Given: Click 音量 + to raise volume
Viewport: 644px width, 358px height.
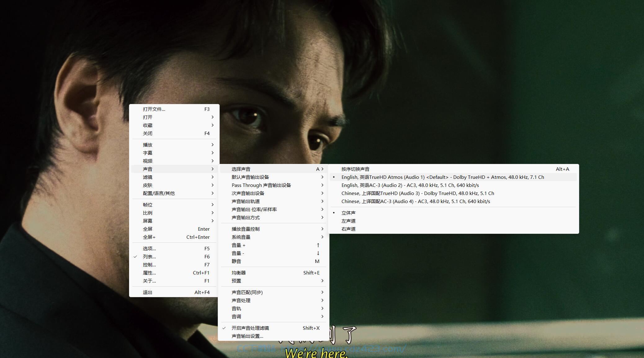Looking at the screenshot, I should click(x=274, y=245).
